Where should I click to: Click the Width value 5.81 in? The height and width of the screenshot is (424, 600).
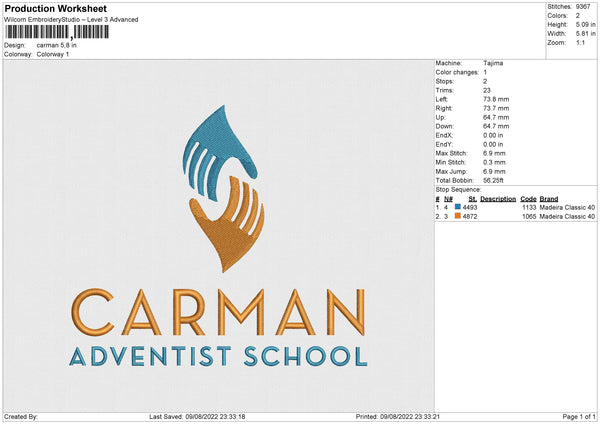coord(585,34)
